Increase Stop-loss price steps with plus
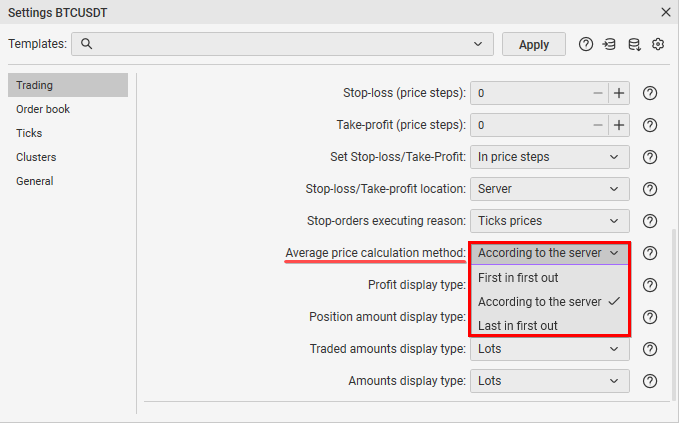The height and width of the screenshot is (423, 679). (x=619, y=93)
